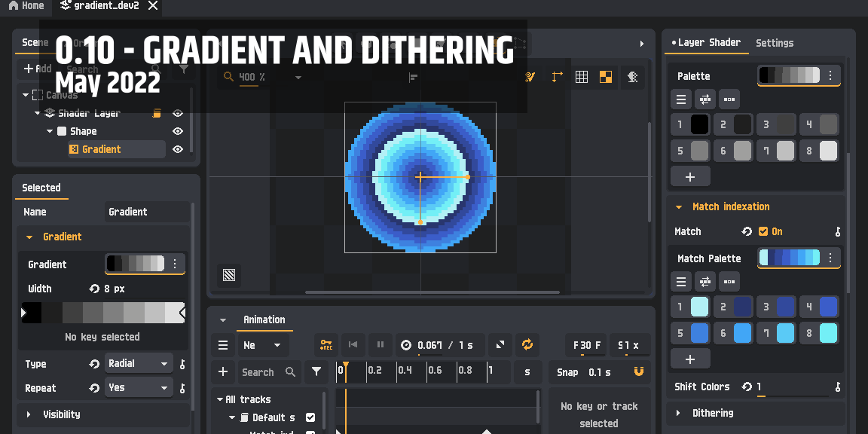Open the Settings tab
868x434 pixels.
click(775, 43)
